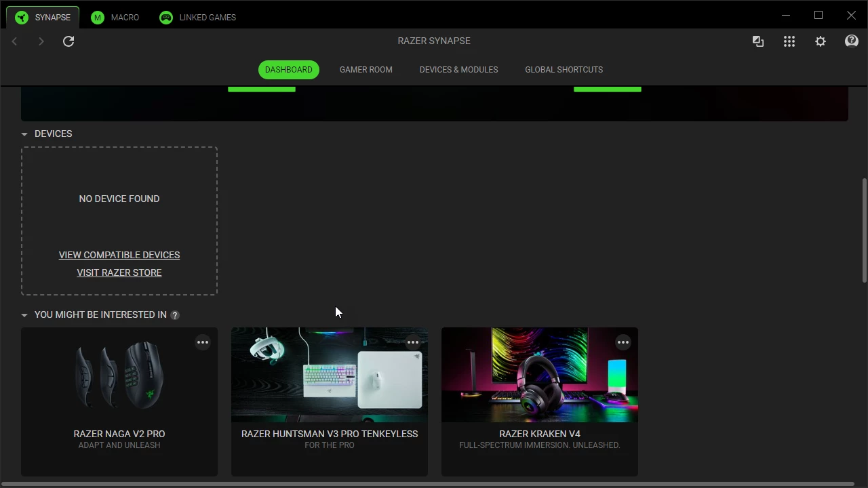The height and width of the screenshot is (488, 868).
Task: Open options menu on Huntsman V3 Pro Tenkeyless card
Action: click(x=413, y=342)
